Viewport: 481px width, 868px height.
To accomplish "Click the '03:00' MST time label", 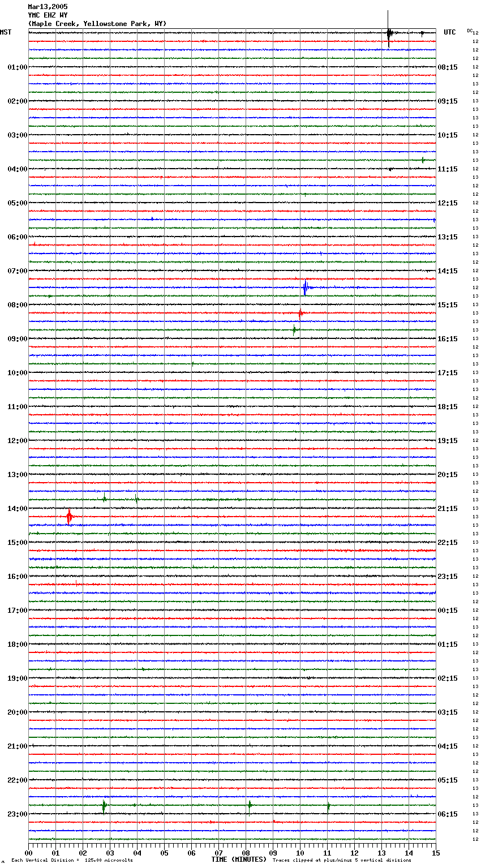I will [18, 135].
